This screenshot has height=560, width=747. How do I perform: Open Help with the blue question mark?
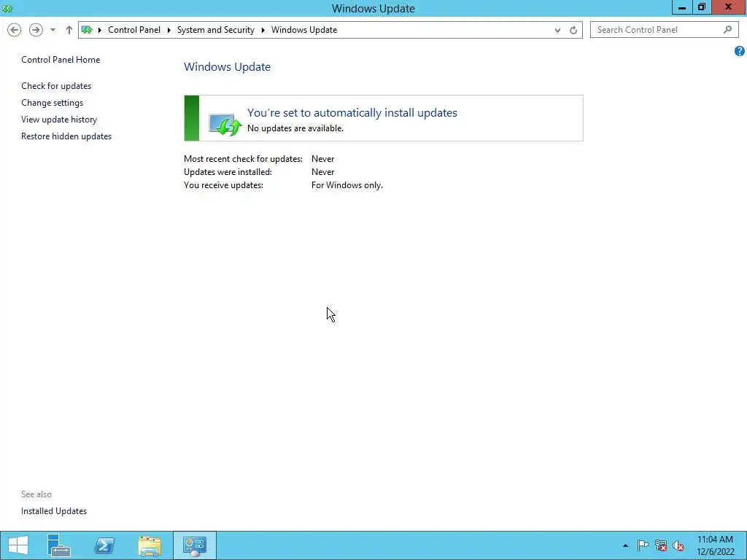pos(740,51)
